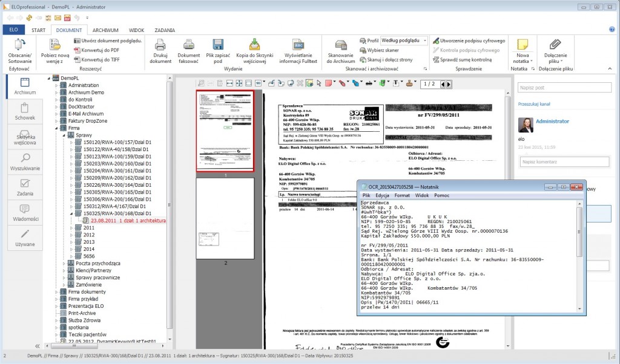Select the rubber stamp annotation tool
620x364 pixels.
point(410,83)
